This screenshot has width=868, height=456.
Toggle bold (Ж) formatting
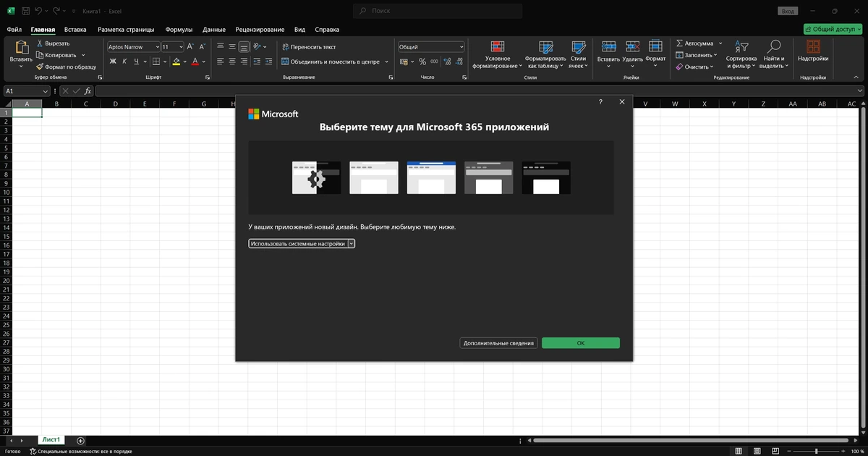(x=113, y=62)
